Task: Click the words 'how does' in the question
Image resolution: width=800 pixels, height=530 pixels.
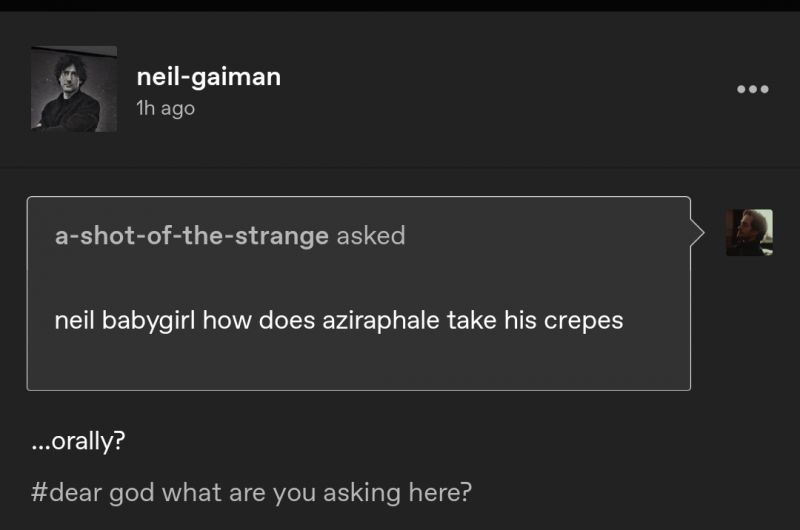Action: [x=259, y=320]
